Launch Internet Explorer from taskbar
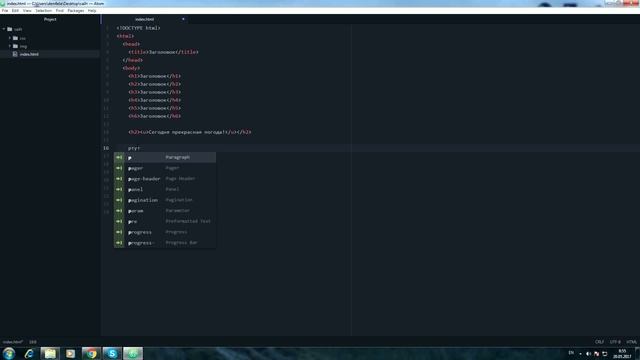 pos(29,353)
